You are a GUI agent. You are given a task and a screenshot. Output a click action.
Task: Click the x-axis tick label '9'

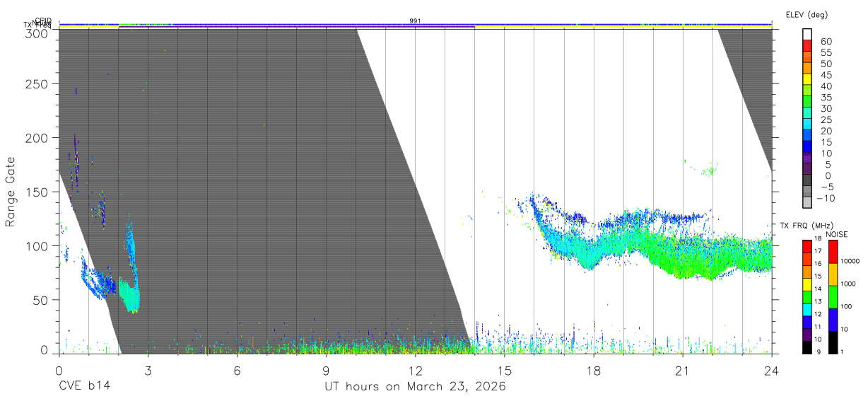click(326, 370)
